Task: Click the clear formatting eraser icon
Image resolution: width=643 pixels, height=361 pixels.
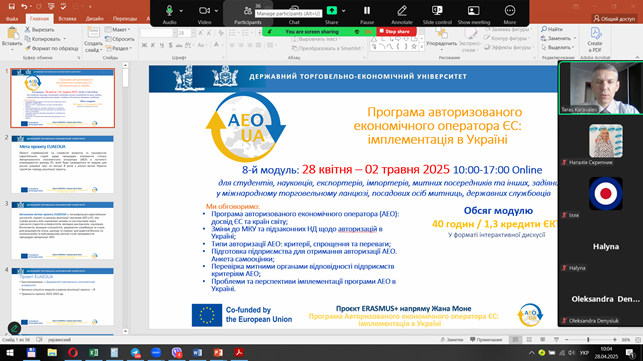Action: click(221, 33)
